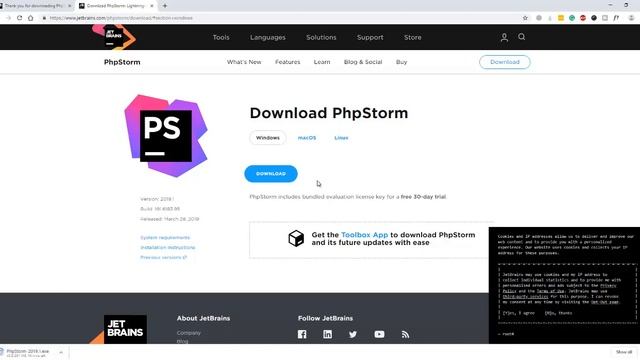Open the Learn page

(322, 62)
